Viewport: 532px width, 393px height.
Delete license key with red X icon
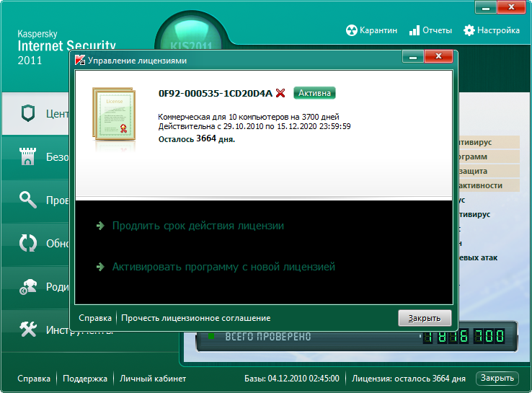[x=280, y=93]
